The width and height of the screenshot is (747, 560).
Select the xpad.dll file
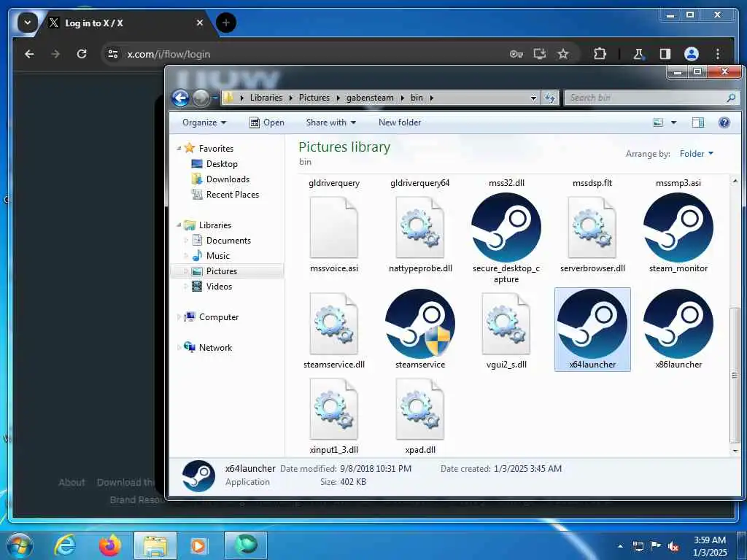(419, 415)
